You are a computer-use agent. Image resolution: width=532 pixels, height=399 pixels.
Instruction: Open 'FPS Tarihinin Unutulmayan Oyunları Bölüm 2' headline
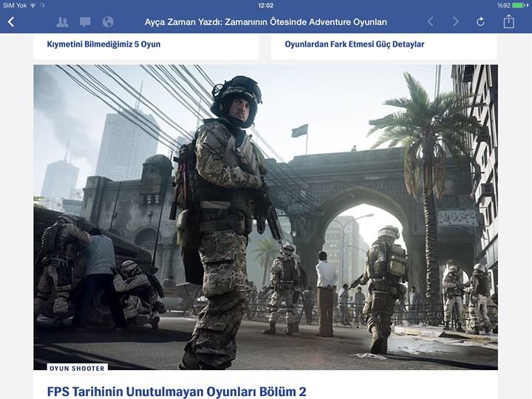click(x=177, y=391)
